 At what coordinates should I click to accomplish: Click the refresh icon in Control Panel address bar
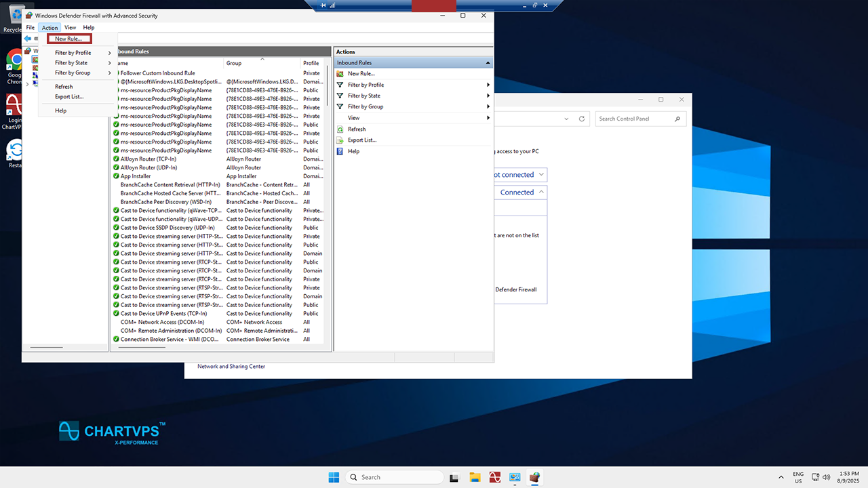[581, 119]
